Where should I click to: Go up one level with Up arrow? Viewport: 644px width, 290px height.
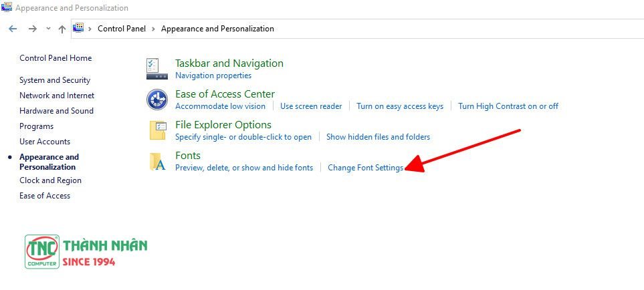point(62,29)
